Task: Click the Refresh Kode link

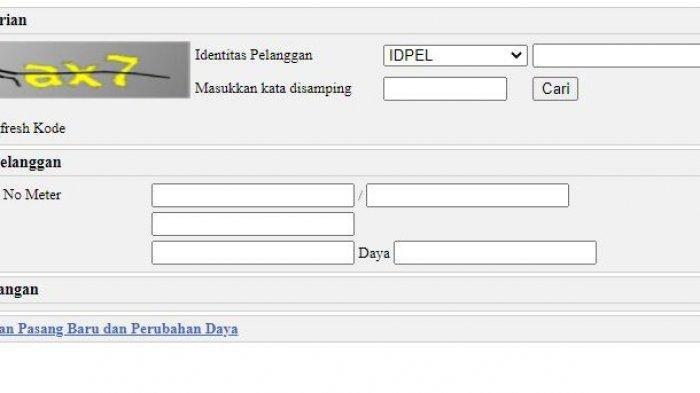Action: click(x=33, y=129)
